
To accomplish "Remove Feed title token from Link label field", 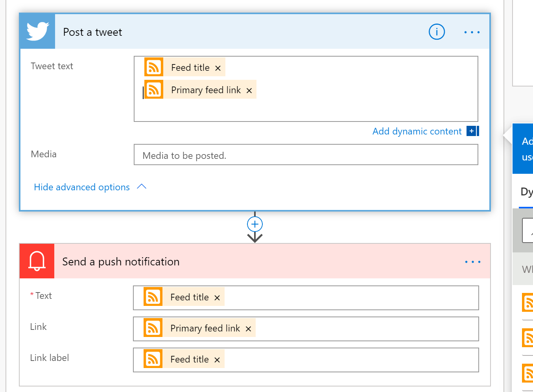I will (217, 360).
